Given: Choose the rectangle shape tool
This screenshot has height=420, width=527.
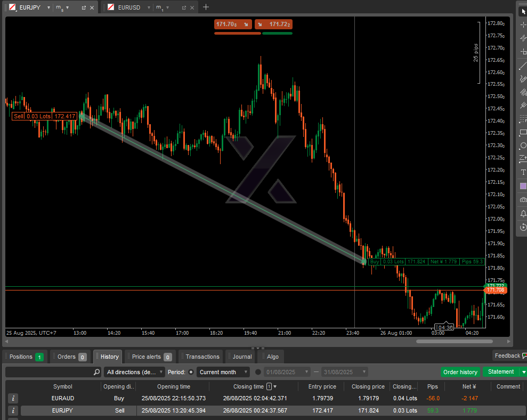Looking at the screenshot, I should coord(523,132).
